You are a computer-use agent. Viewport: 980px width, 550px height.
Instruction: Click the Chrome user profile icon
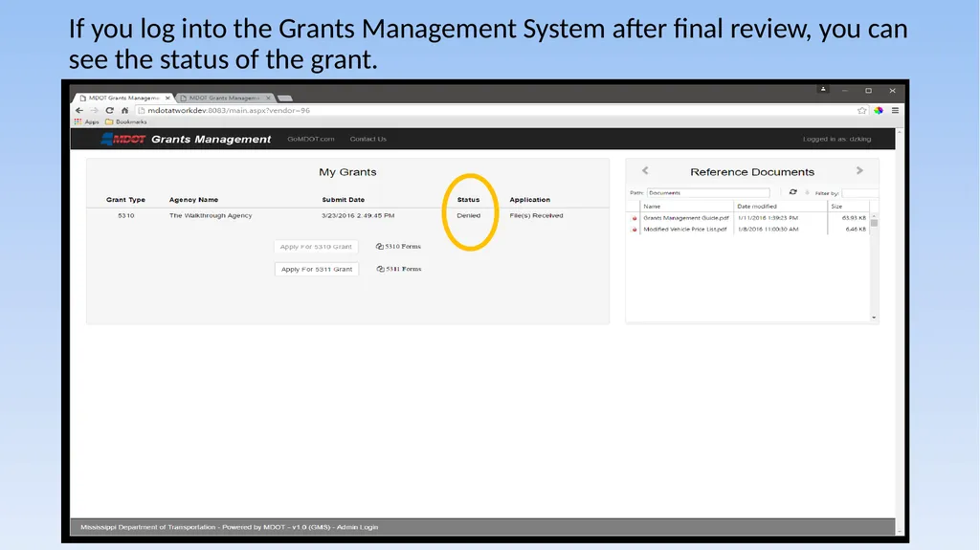click(x=823, y=89)
